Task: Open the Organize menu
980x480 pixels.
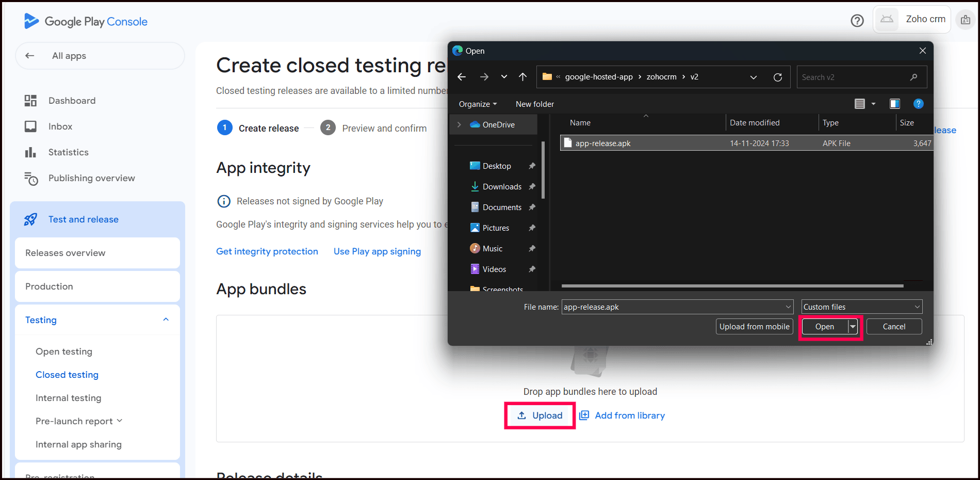Action: click(478, 104)
